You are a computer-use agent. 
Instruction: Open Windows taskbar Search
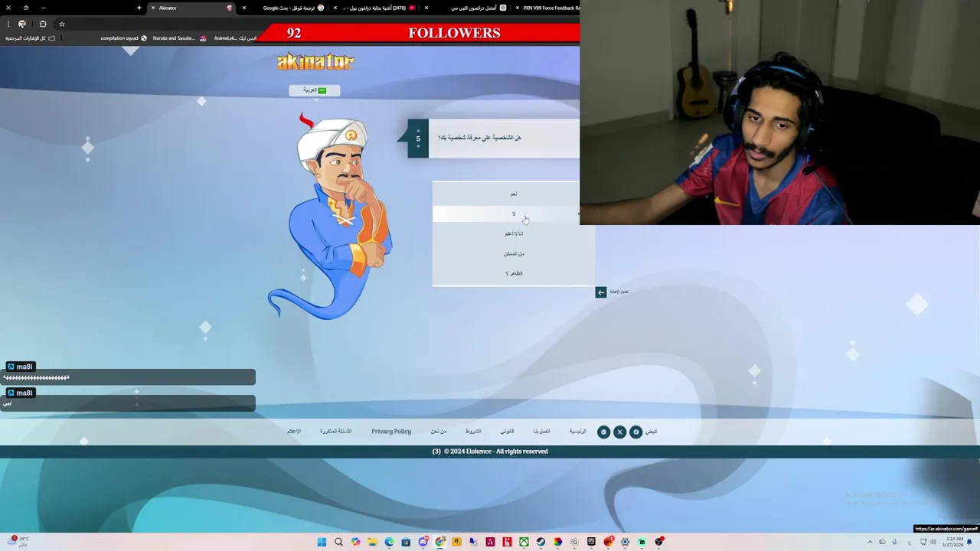coord(338,542)
